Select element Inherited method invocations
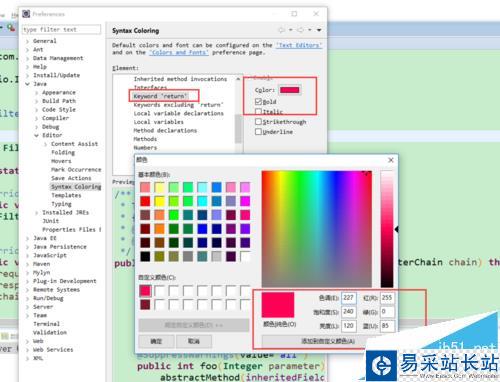Viewport: 500px width, 382px height. [x=180, y=79]
